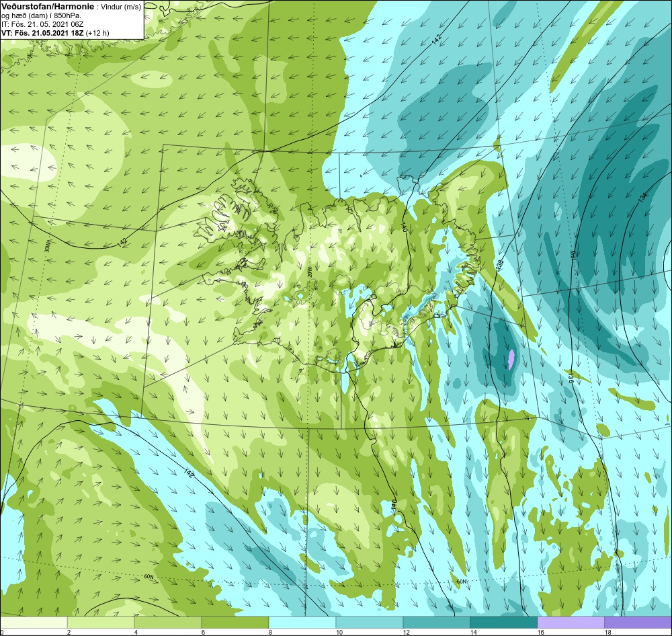Image resolution: width=672 pixels, height=636 pixels.
Task: Click the '30W' longitude label
Action: point(46,247)
